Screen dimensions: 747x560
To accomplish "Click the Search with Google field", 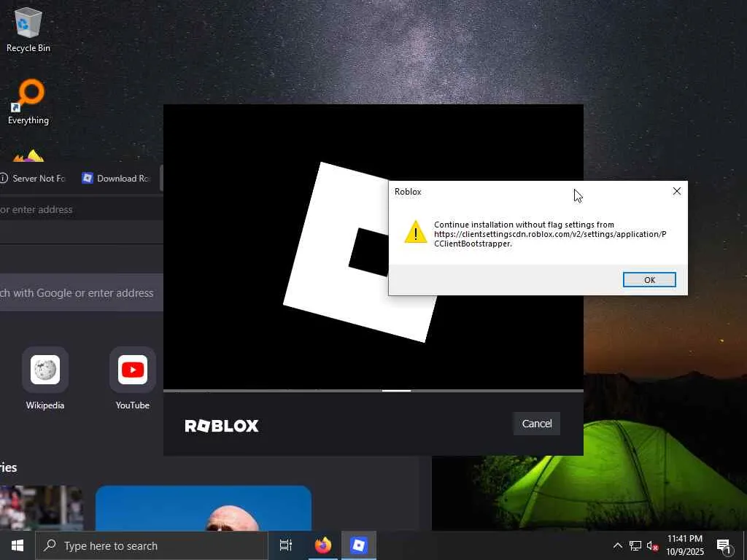I will [x=82, y=292].
